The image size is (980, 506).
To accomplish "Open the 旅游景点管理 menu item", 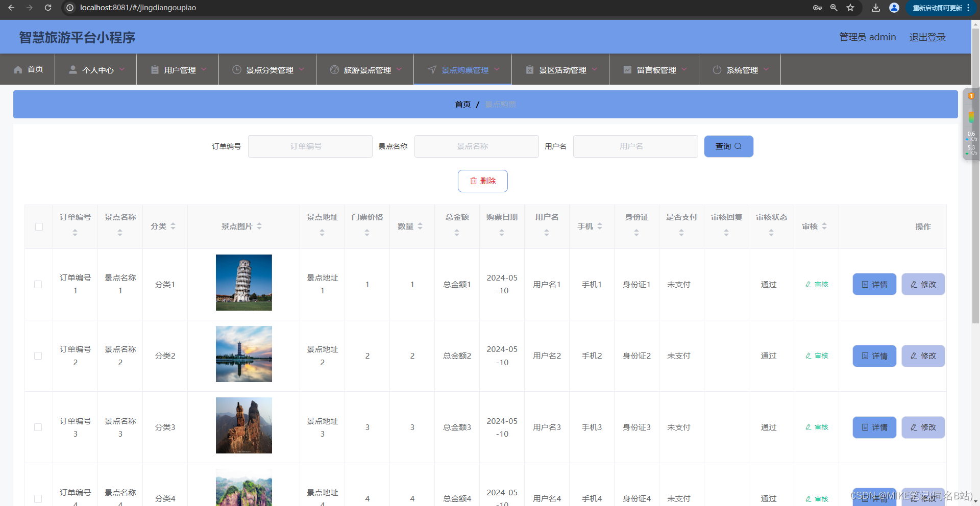I will [x=365, y=69].
